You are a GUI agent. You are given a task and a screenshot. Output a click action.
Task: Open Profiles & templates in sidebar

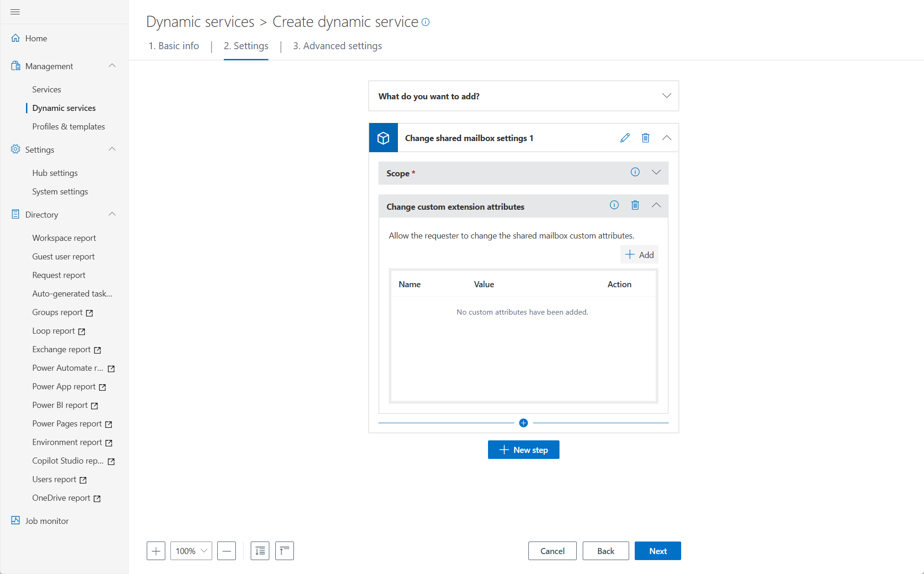[x=68, y=127]
